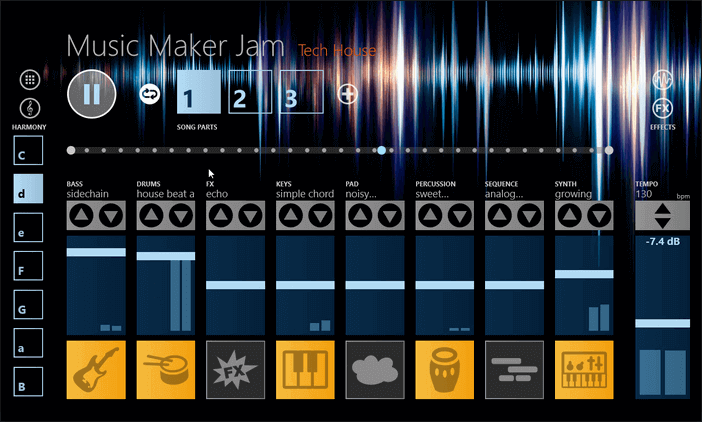Open the waveform visualizer icon
702x422 pixels.
(x=663, y=80)
